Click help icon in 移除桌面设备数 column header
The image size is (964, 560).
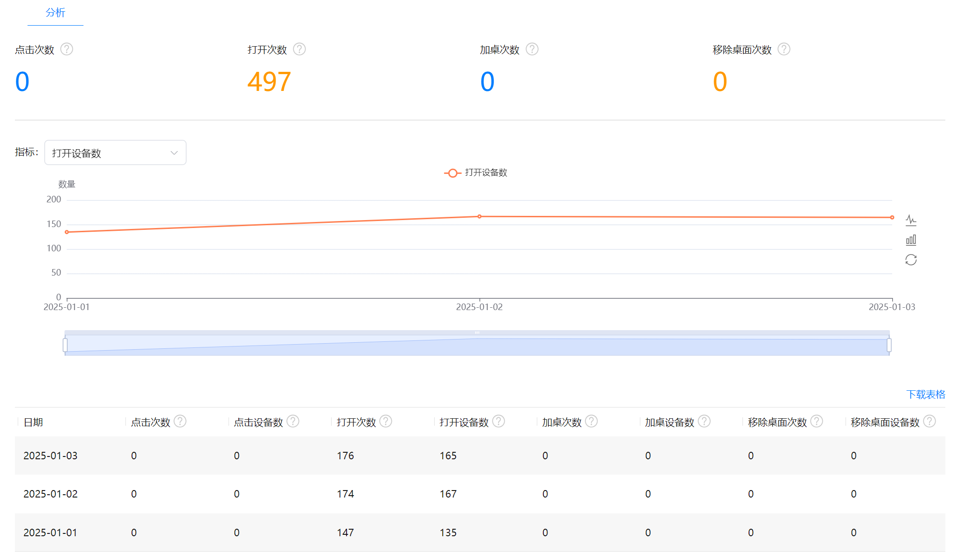point(929,422)
